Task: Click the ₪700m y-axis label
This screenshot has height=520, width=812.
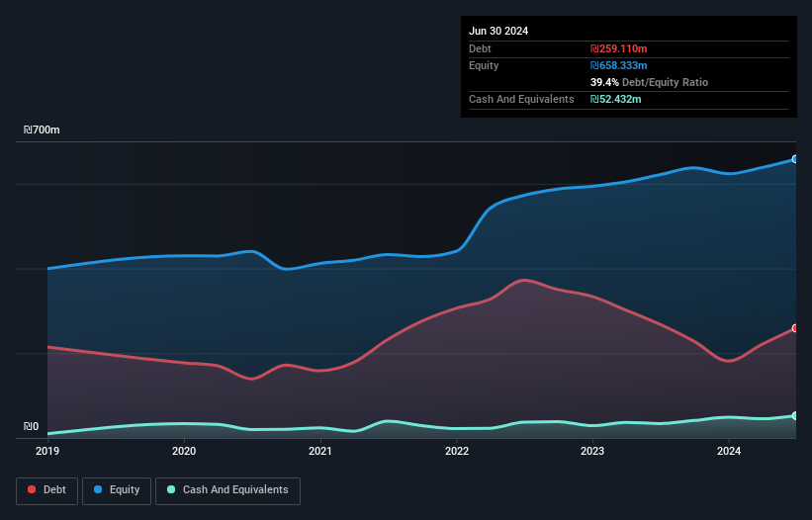Action: click(42, 130)
